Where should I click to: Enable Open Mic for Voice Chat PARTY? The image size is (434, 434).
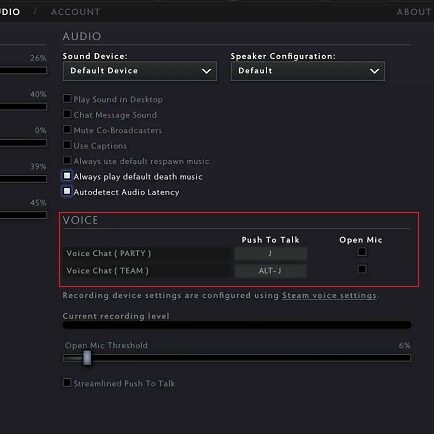[x=362, y=252]
